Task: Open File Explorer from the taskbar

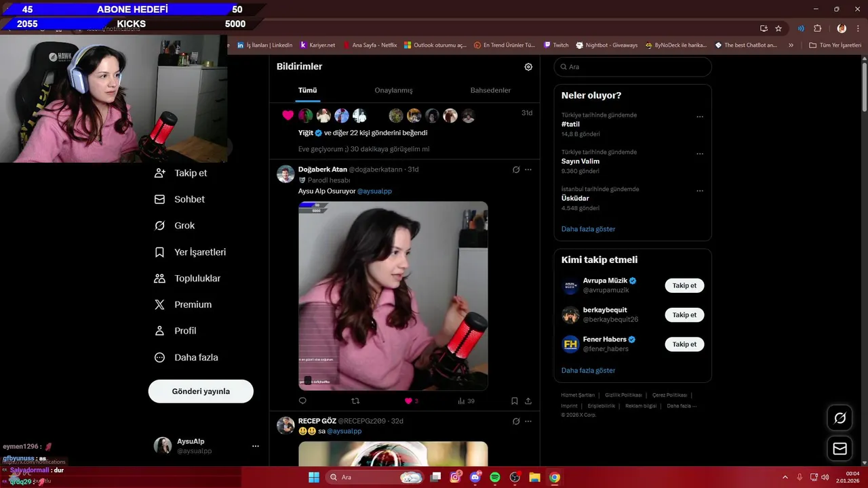Action: coord(534,477)
